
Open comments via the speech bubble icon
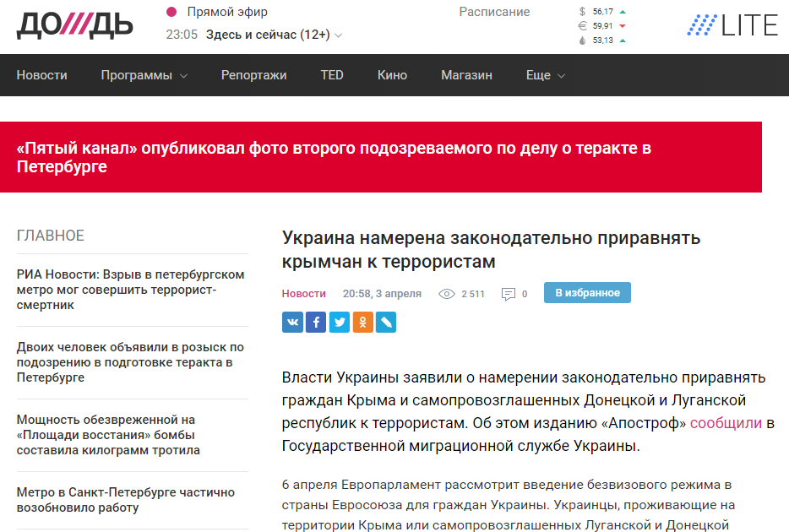click(509, 294)
